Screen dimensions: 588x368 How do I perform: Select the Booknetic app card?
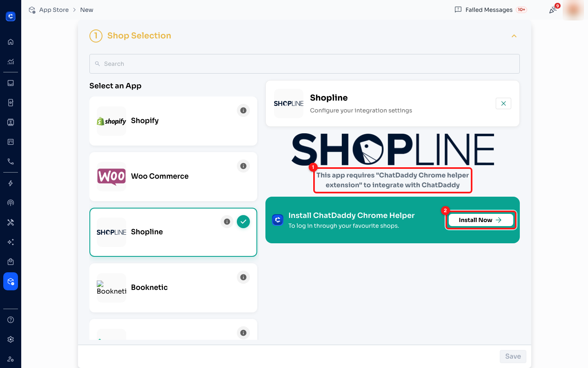173,288
